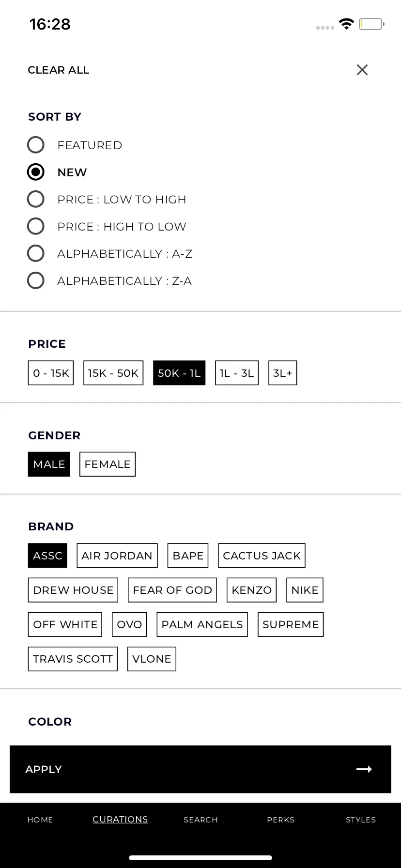Open the Home tab
This screenshot has width=401, height=868.
40,820
